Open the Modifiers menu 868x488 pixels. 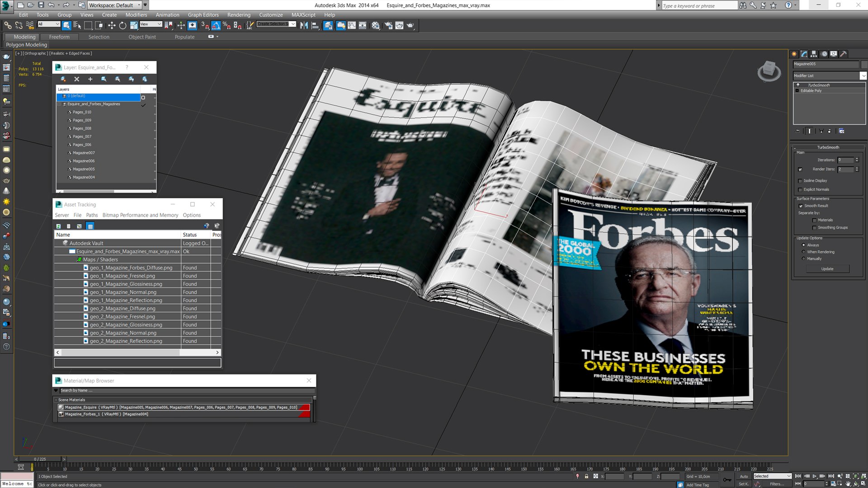pos(136,15)
